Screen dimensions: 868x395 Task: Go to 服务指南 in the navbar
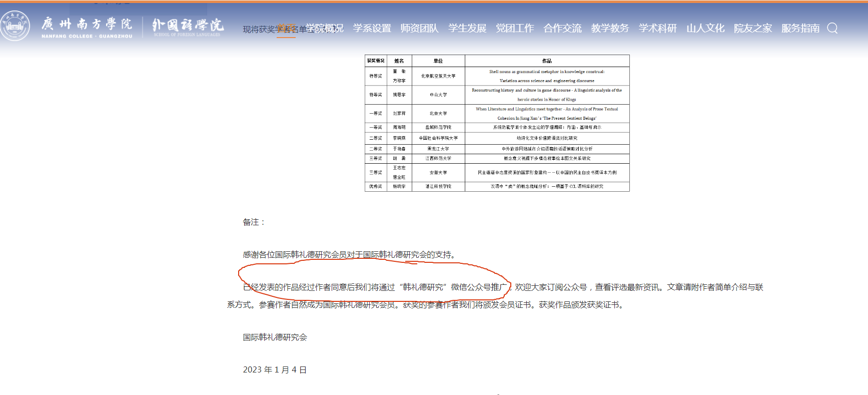click(x=800, y=28)
